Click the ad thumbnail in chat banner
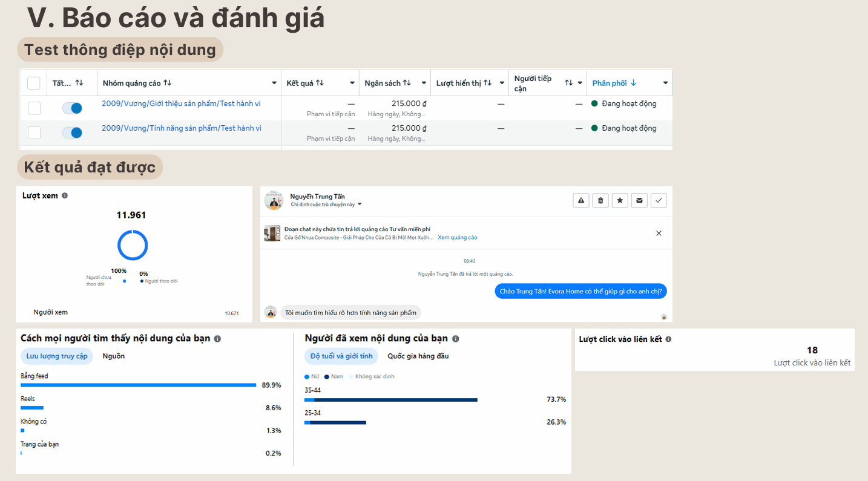The image size is (868, 481). (x=272, y=234)
